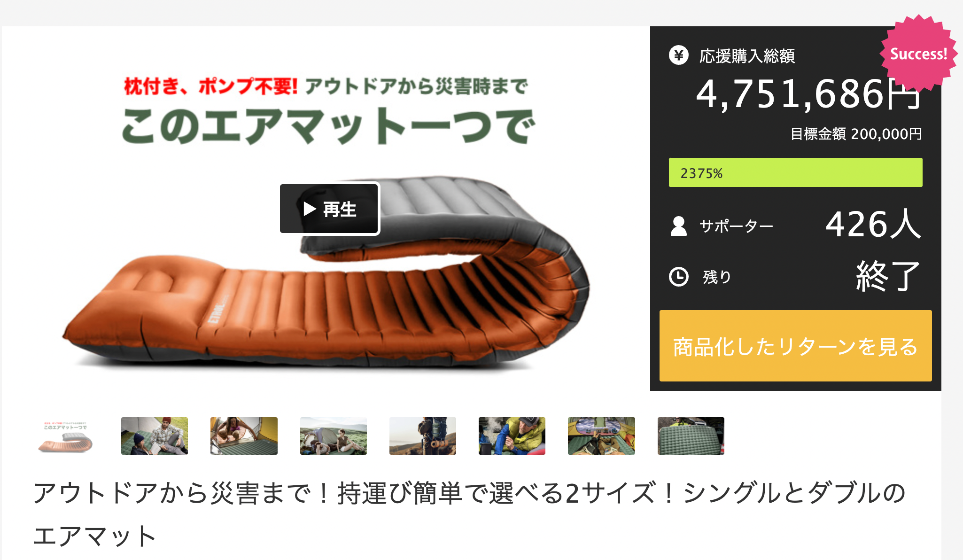Click the clock remaining-time icon
The width and height of the screenshot is (963, 560).
pos(678,276)
